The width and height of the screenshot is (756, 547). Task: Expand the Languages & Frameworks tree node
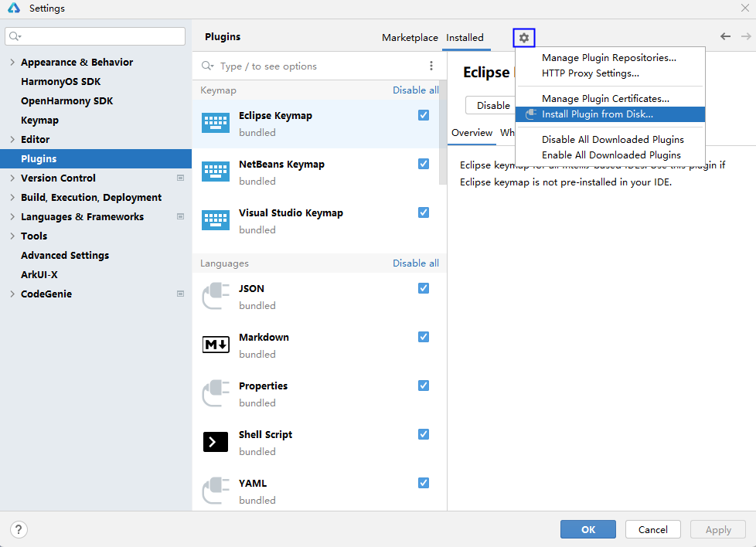[12, 217]
